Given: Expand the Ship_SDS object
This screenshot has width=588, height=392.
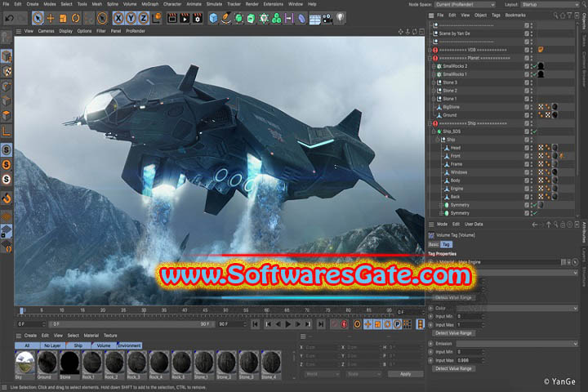Looking at the screenshot, I should 433,131.
